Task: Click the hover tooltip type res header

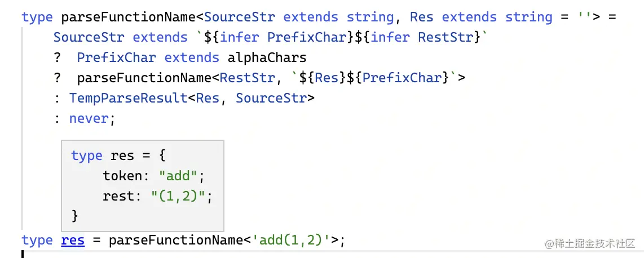Action: (x=118, y=156)
